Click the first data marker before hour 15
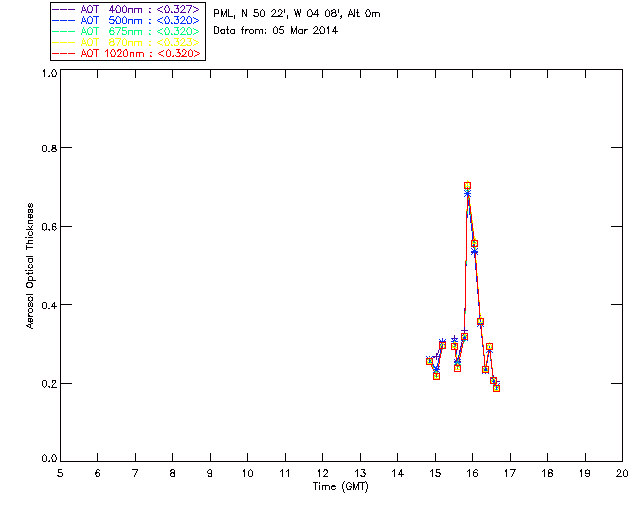 coord(429,361)
